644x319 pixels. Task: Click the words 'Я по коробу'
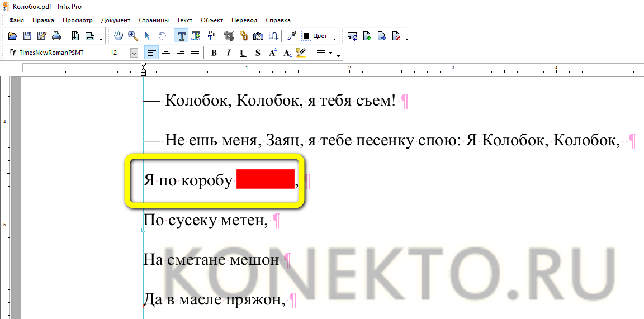[x=188, y=180]
